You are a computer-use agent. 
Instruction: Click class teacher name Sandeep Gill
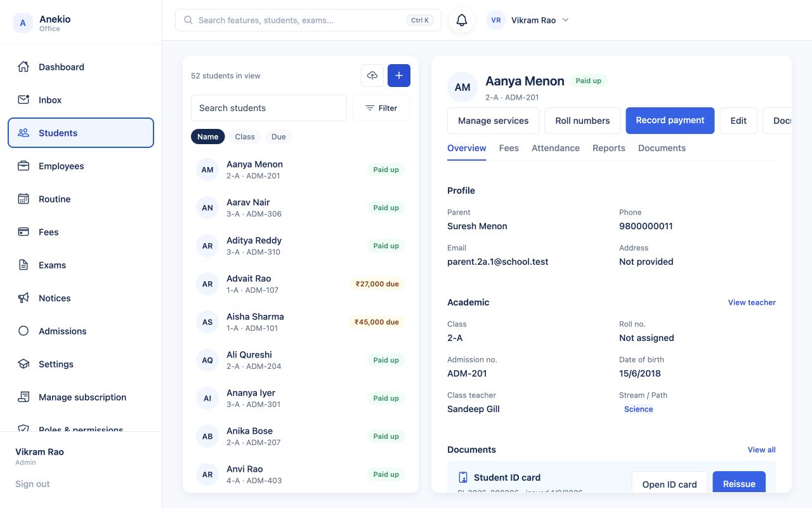[473, 409]
